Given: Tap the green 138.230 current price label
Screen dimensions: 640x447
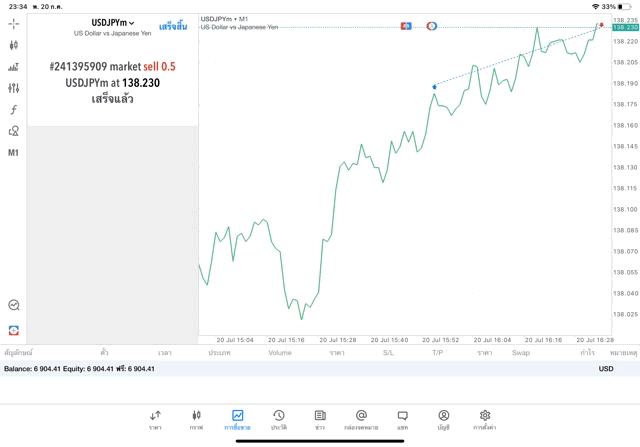Looking at the screenshot, I should 625,27.
